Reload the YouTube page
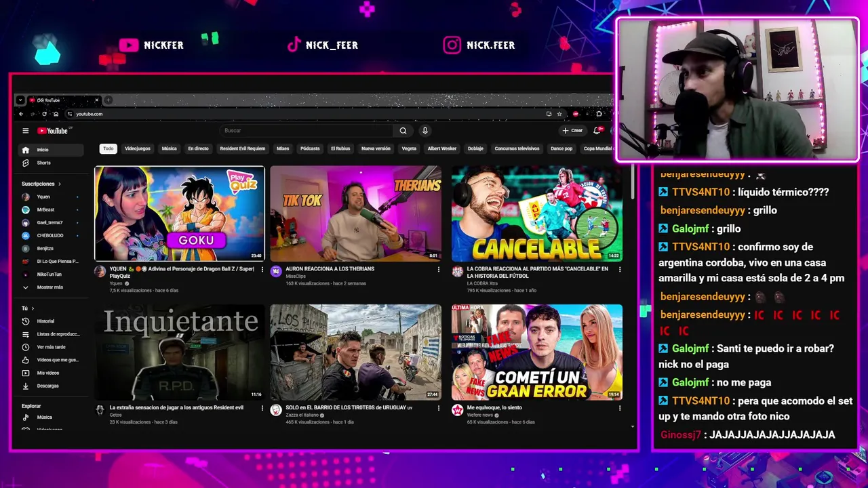The width and height of the screenshot is (868, 488). 45,114
